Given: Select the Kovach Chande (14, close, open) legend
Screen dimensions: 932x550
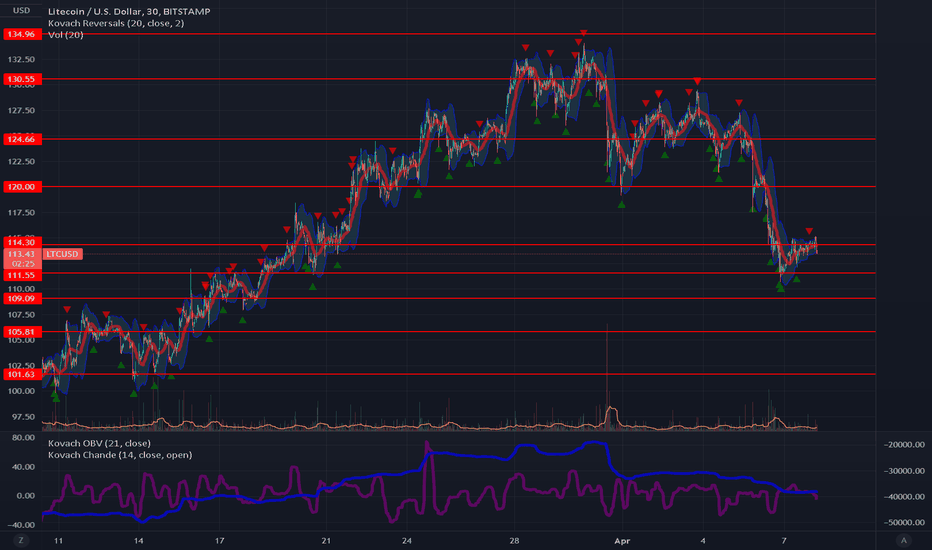Looking at the screenshot, I should pos(120,455).
